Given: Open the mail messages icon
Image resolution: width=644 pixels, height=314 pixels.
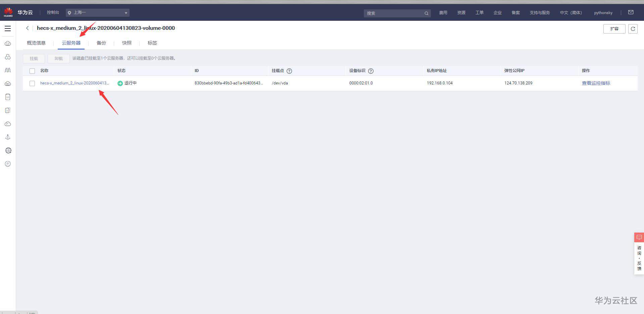Looking at the screenshot, I should tap(631, 12).
